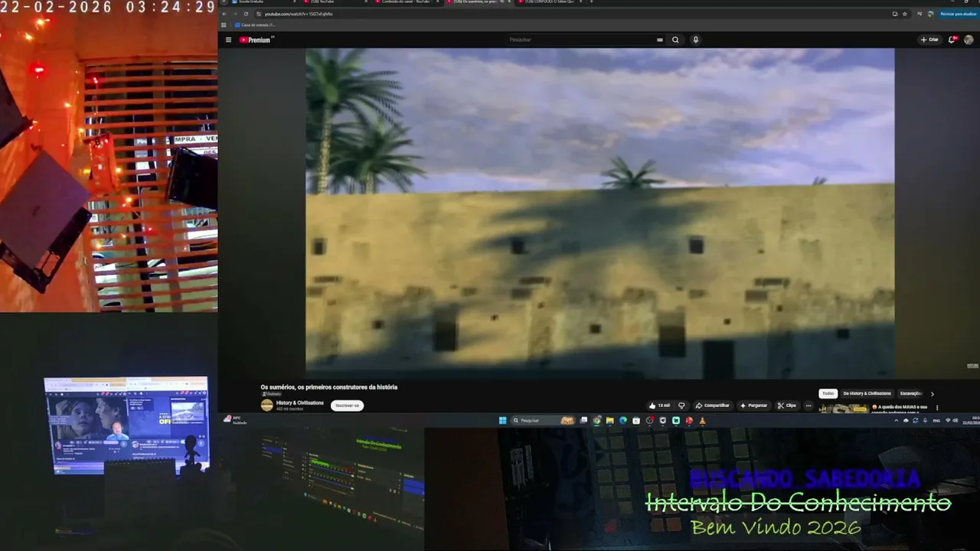
Task: Open the YouTube guide hamburger menu
Action: tap(228, 40)
